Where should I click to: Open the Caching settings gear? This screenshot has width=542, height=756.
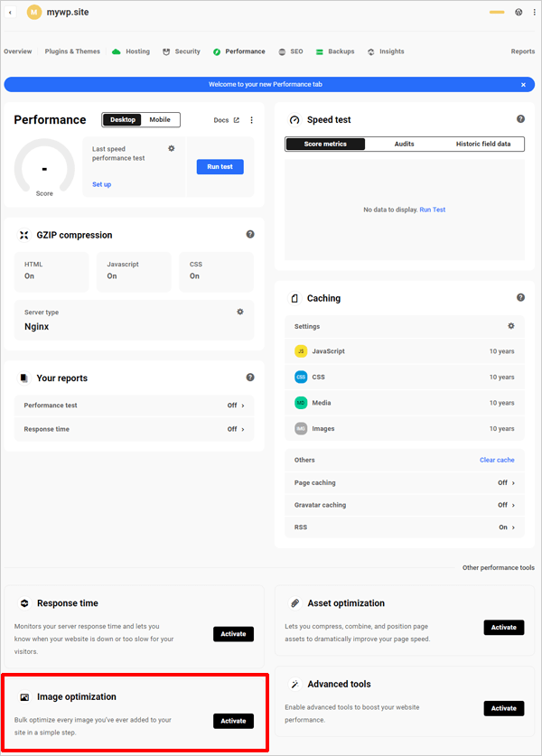click(x=510, y=326)
